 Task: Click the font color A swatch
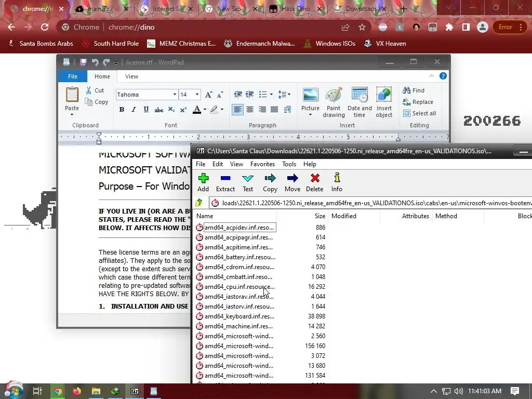(197, 109)
